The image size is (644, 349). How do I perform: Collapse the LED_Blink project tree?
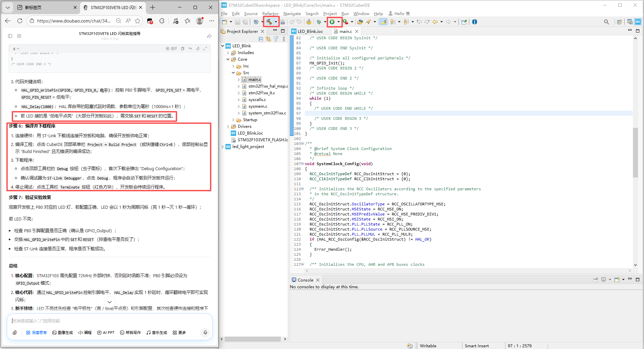[x=223, y=46]
